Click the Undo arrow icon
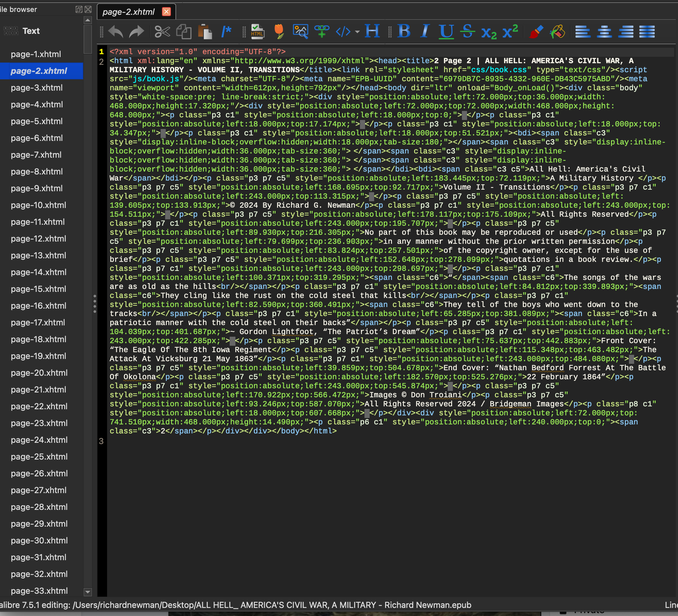Viewport: 678px width, 616px height. (x=116, y=32)
